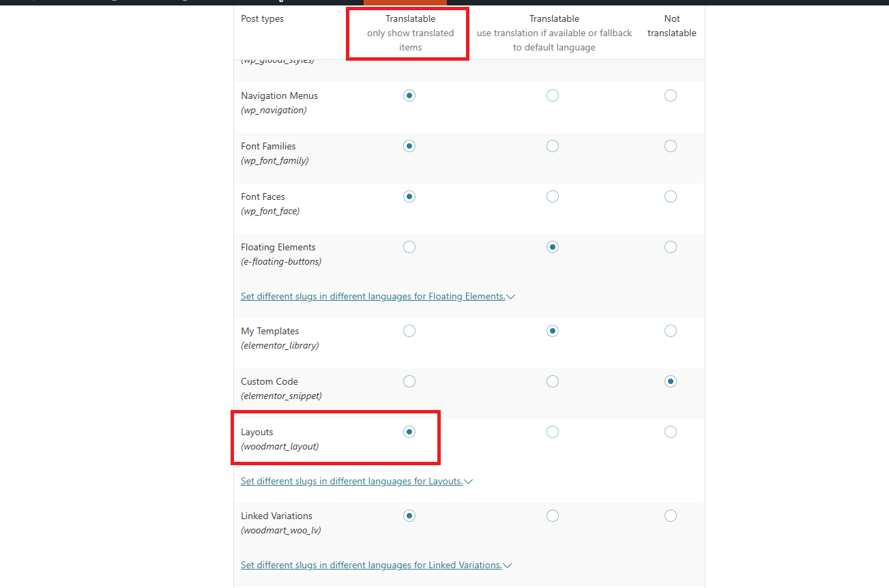Select fallback translatable option for Floating Elements
The height and width of the screenshot is (588, 889).
[553, 247]
